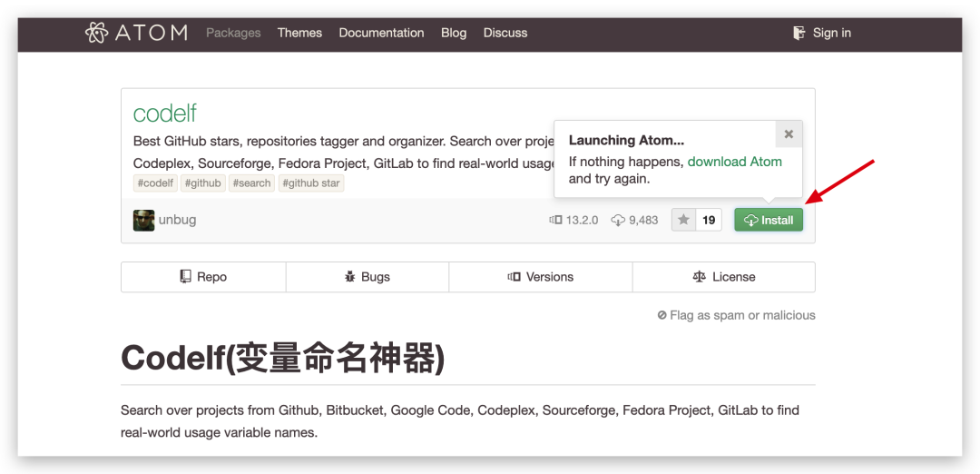Open the Themes menu item
The height and width of the screenshot is (474, 980).
click(x=299, y=33)
